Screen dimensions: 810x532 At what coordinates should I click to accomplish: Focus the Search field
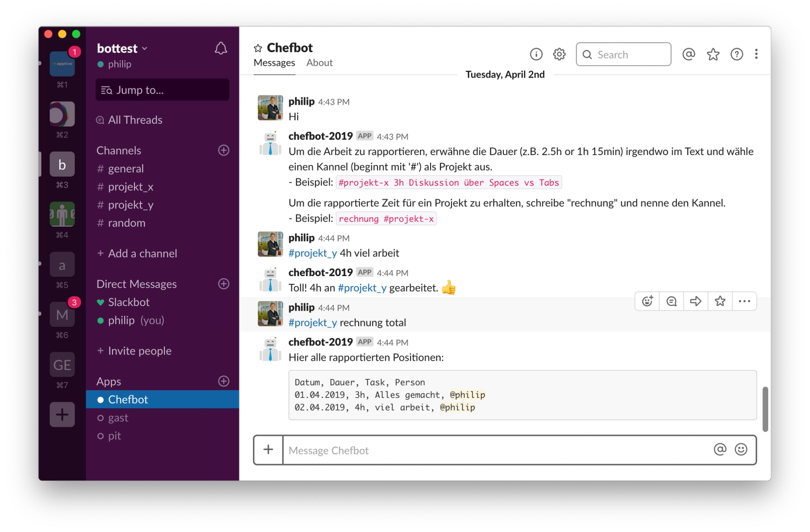(623, 54)
